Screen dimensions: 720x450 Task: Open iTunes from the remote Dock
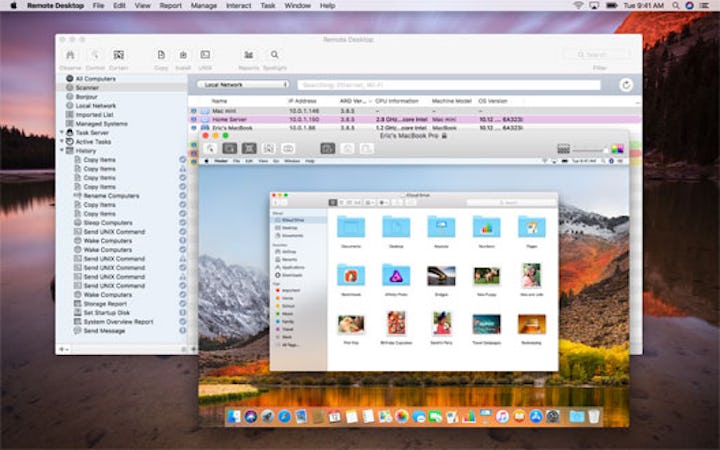(502, 416)
